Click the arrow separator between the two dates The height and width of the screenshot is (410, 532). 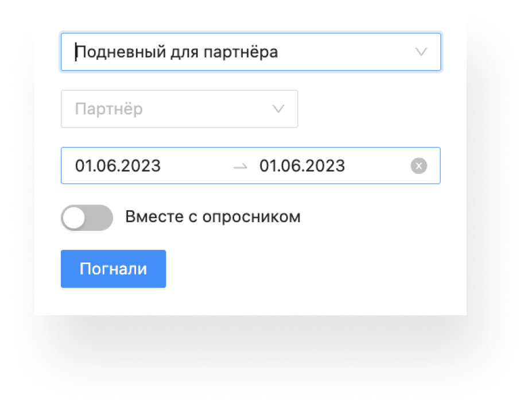(240, 167)
